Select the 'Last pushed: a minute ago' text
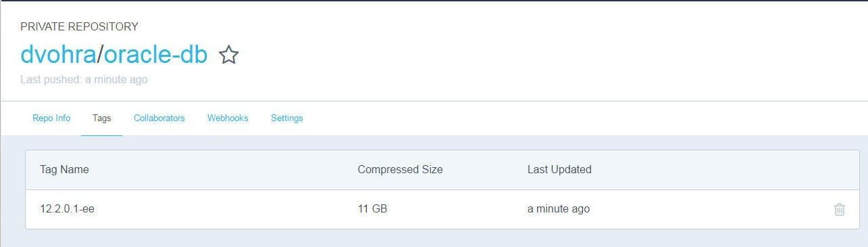Image resolution: width=868 pixels, height=247 pixels. pos(84,79)
